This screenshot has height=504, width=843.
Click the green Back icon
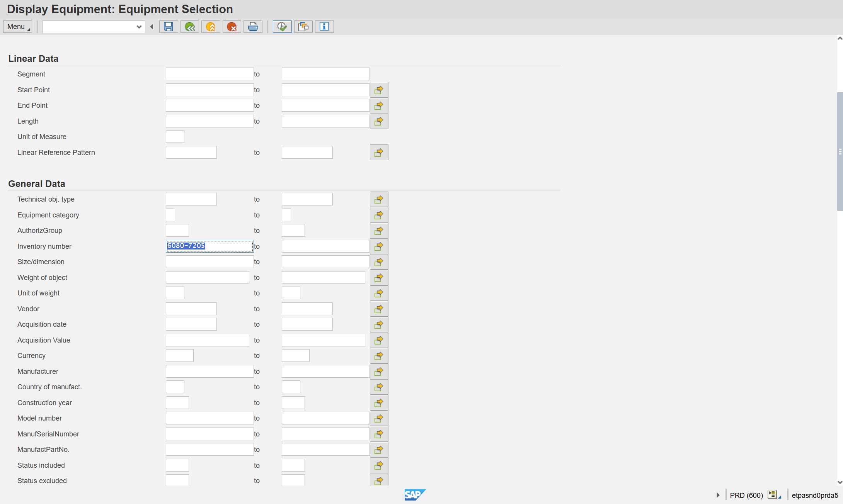(190, 27)
